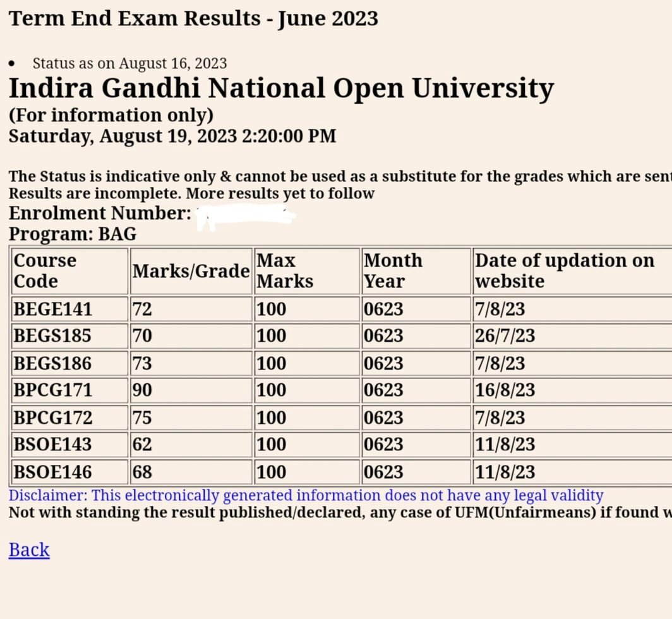Click the Term End Exam Results heading

[x=193, y=19]
